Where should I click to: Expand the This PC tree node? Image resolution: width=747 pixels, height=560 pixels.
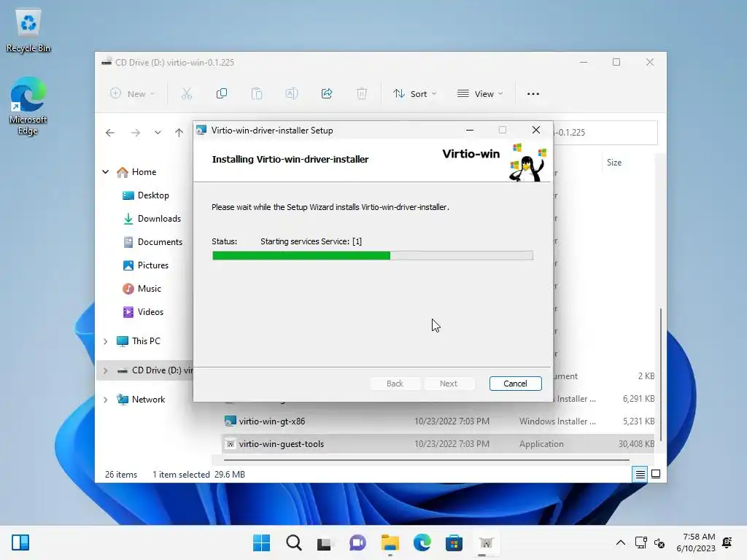click(105, 341)
